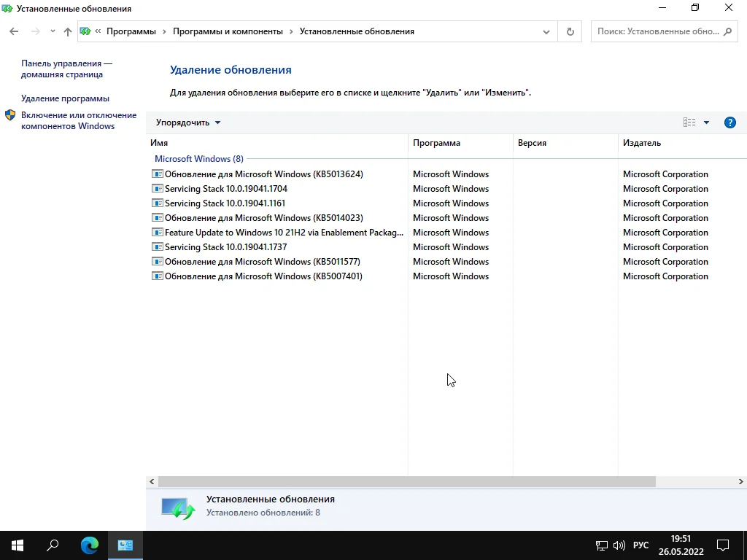Image resolution: width=747 pixels, height=560 pixels.
Task: Select Feature Update to Windows 10 21H2
Action: click(284, 233)
